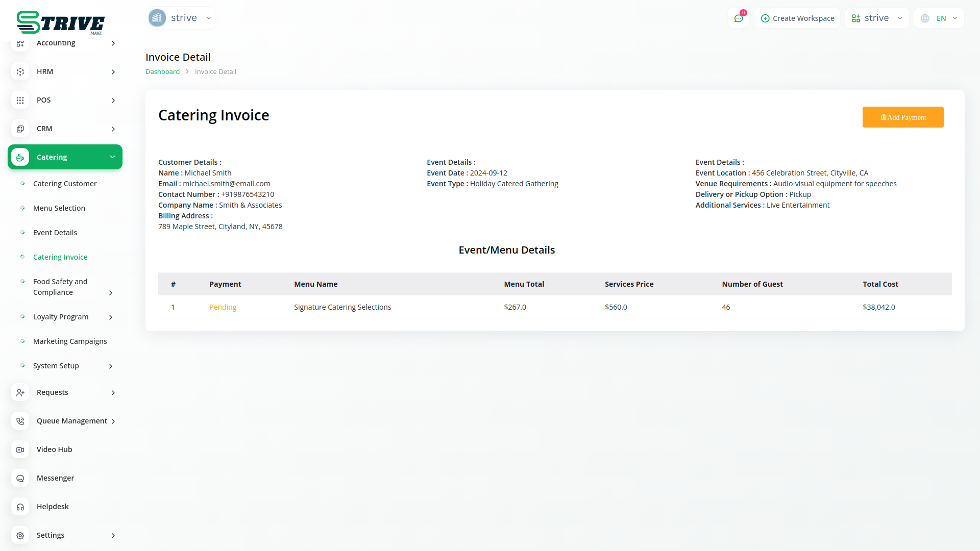Open the strive workspace switcher at top right
The height and width of the screenshot is (551, 980).
click(x=877, y=18)
